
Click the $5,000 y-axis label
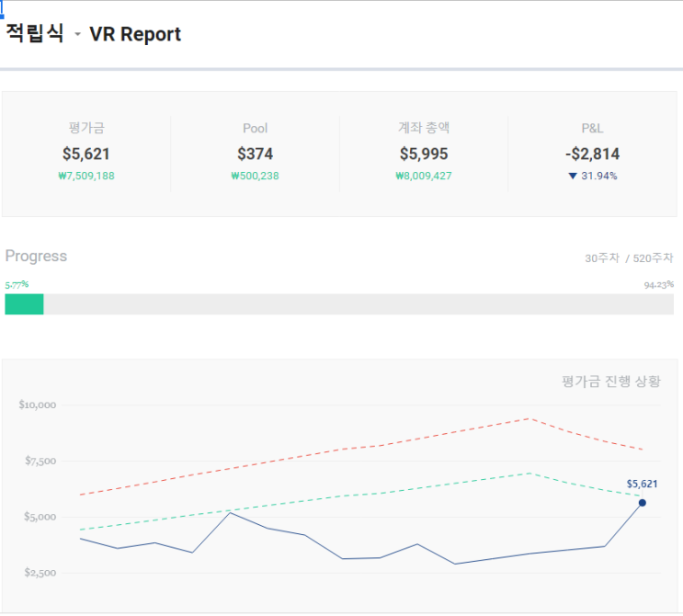click(x=40, y=517)
